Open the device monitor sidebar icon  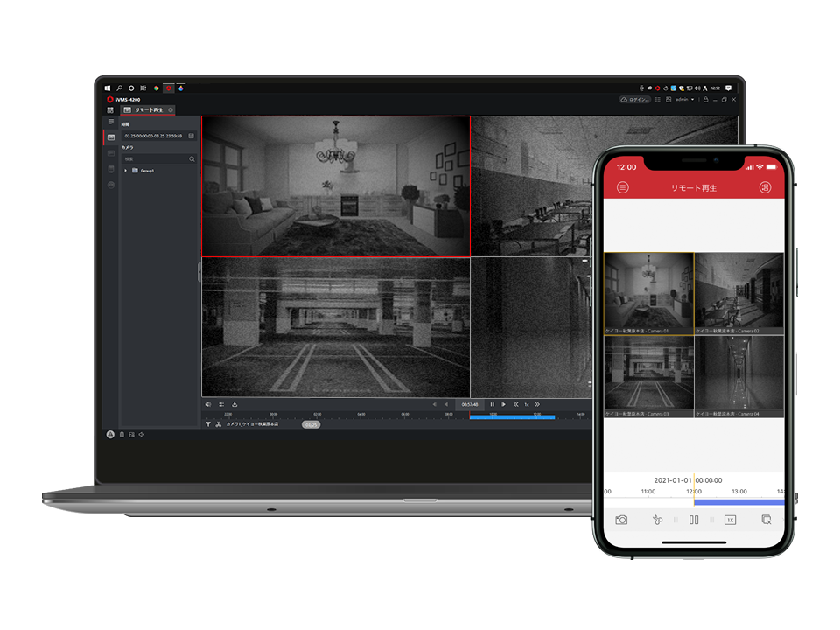tap(111, 169)
